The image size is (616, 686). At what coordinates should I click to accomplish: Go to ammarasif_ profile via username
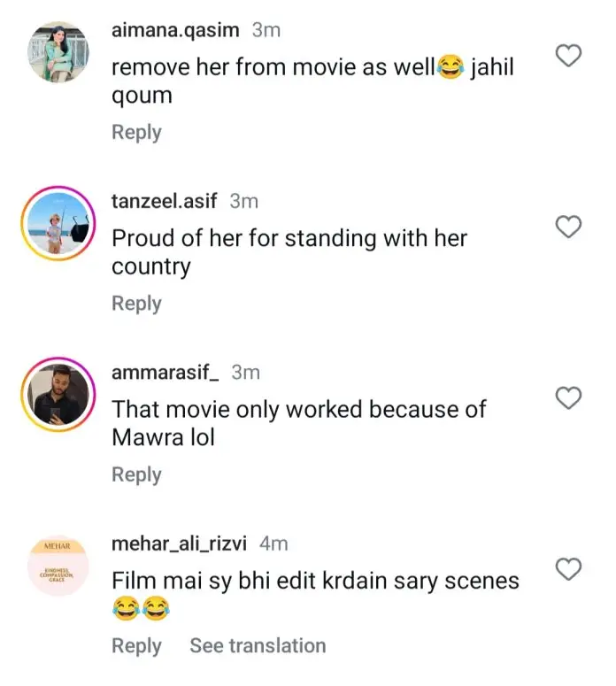166,373
